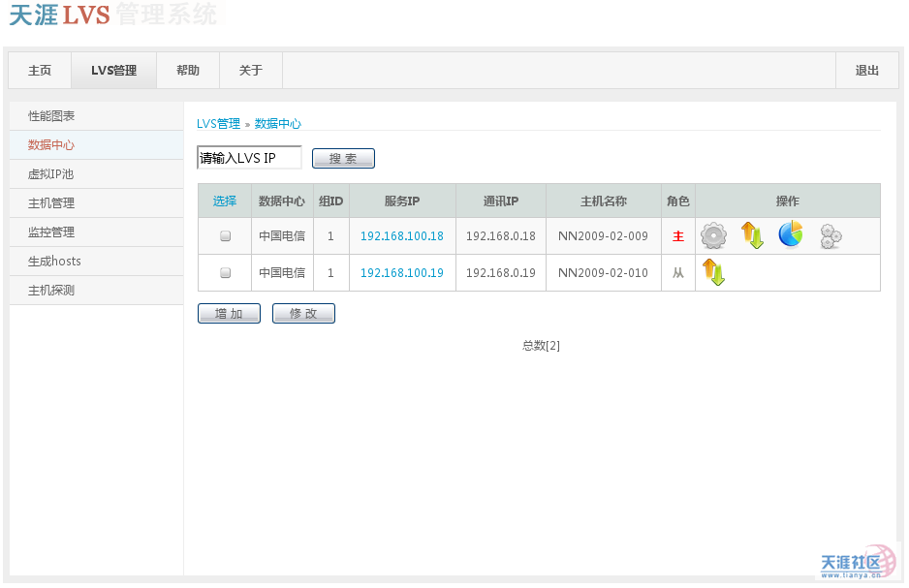Open the LVS管理 top menu
Viewport: 909px width, 588px height.
114,71
